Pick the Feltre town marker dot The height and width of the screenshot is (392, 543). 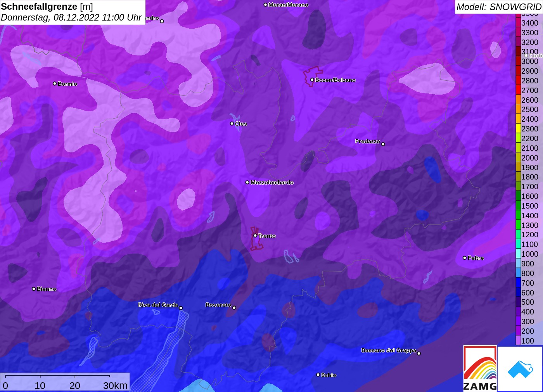click(465, 258)
